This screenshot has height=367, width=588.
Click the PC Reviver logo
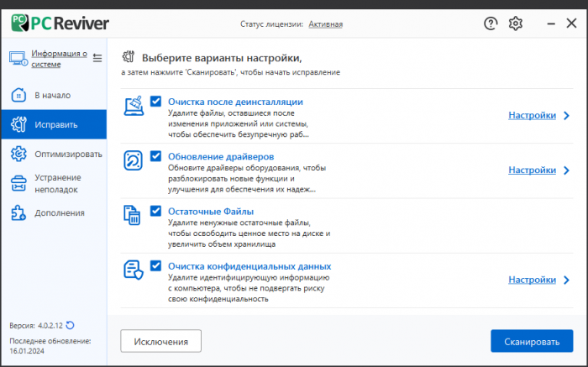pos(60,24)
